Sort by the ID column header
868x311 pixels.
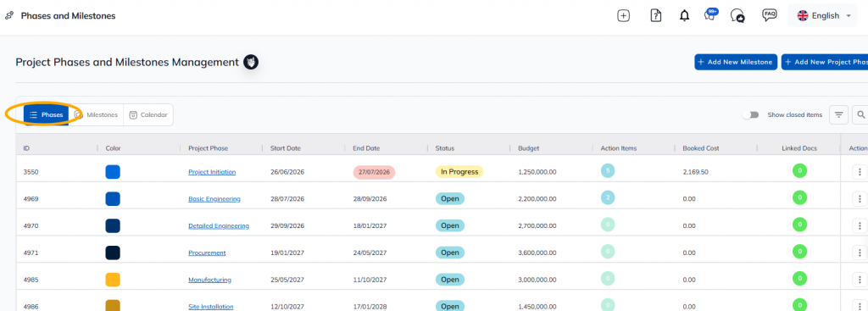tap(26, 148)
